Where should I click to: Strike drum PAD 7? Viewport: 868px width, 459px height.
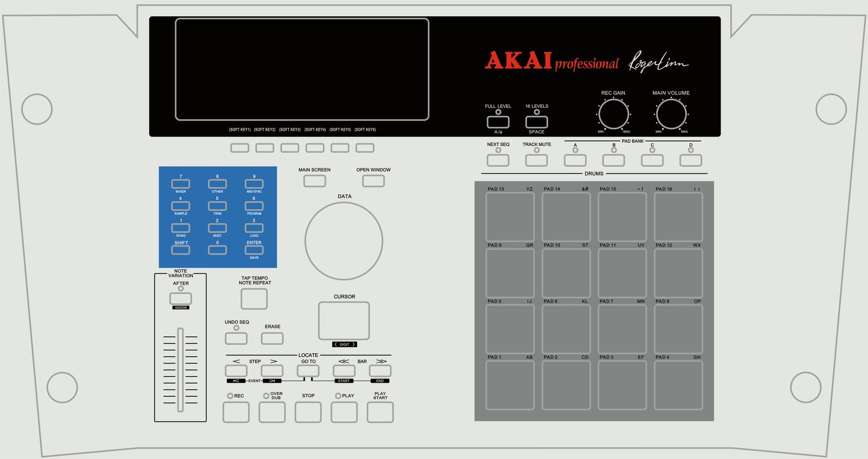[x=622, y=329]
